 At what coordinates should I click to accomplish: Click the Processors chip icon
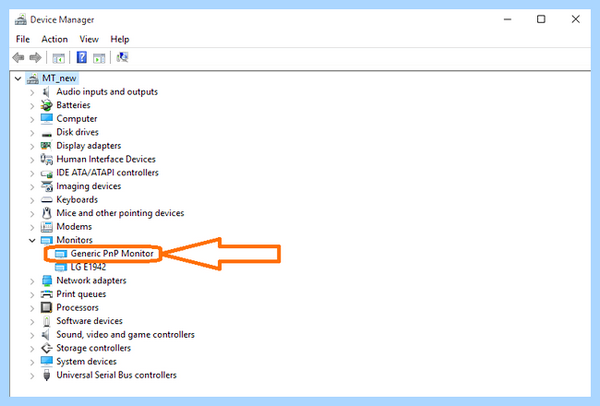pyautogui.click(x=46, y=308)
